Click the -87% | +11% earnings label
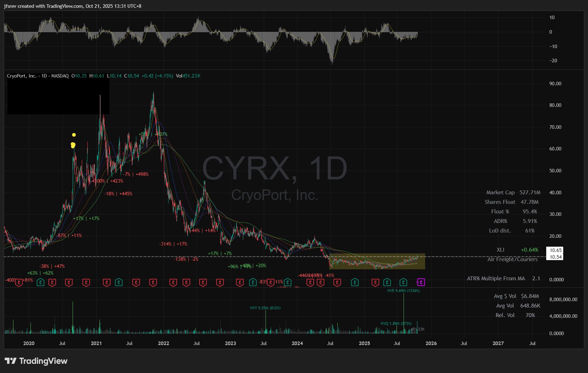Image resolution: width=588 pixels, height=373 pixels. tap(69, 235)
